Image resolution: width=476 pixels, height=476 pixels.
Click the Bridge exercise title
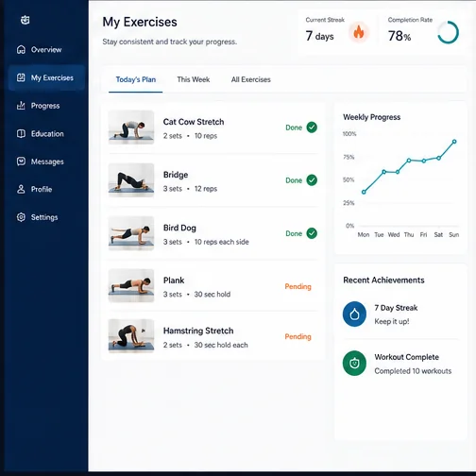[x=176, y=175]
